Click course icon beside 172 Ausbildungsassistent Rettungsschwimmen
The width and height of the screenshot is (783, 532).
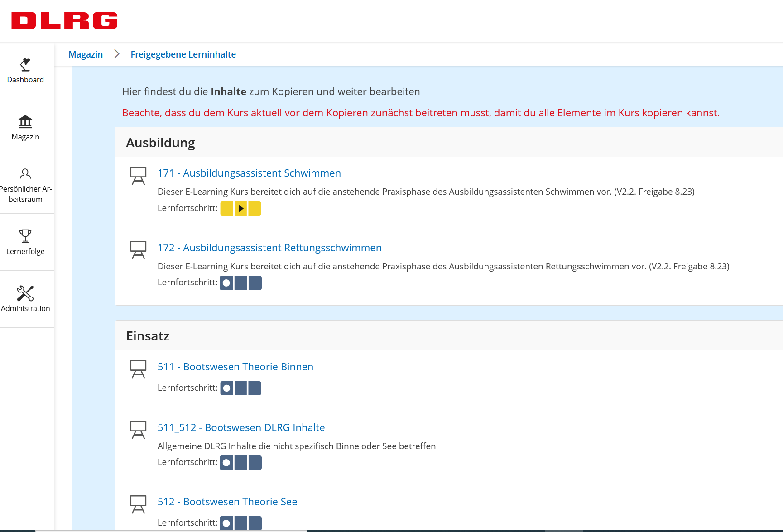tap(138, 250)
